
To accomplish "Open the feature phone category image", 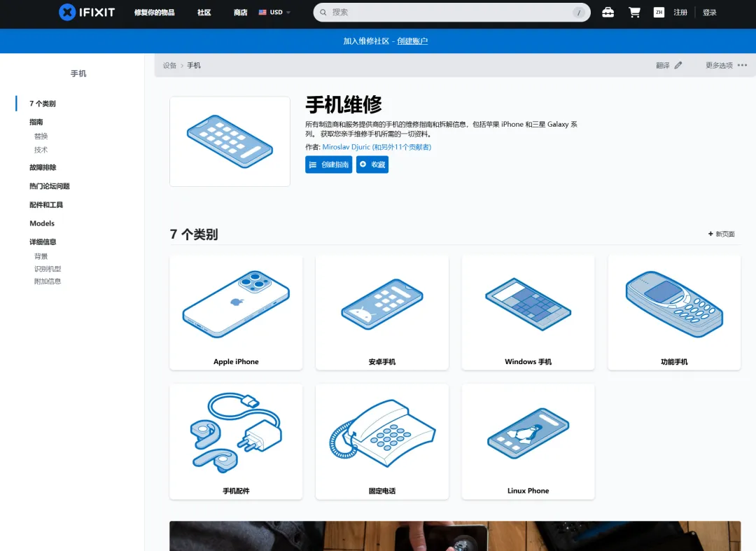I will click(x=674, y=304).
